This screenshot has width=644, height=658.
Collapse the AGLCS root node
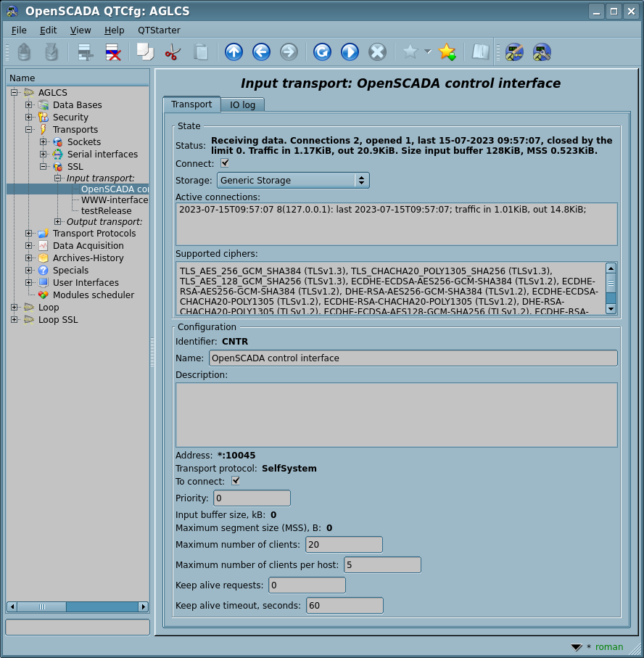pyautogui.click(x=15, y=92)
